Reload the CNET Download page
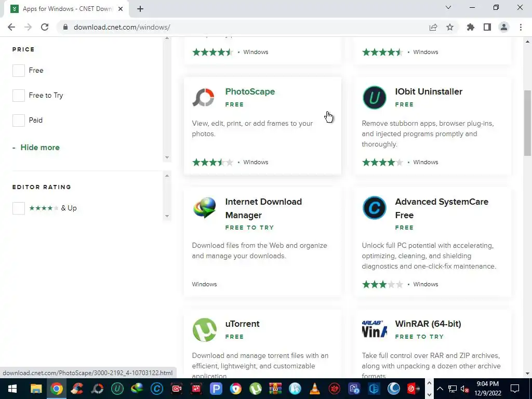Image resolution: width=532 pixels, height=399 pixels. (45, 27)
